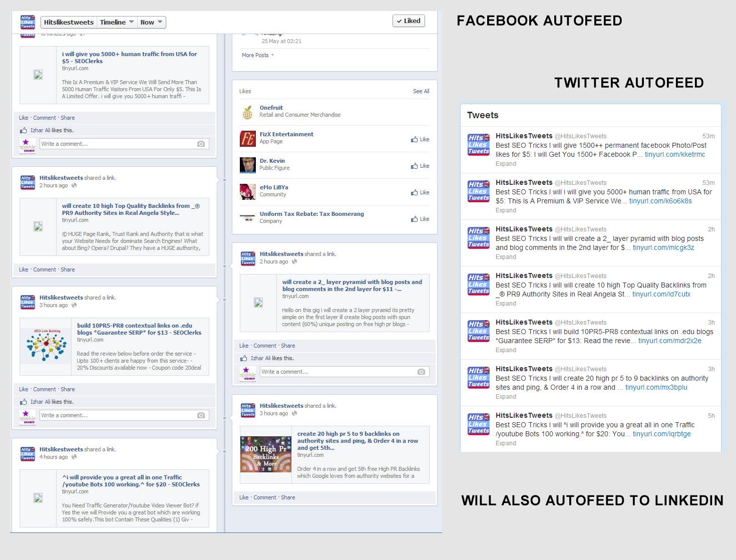The width and height of the screenshot is (736, 560).
Task: Open the tinyurl.com/kketrmc link
Action: (x=675, y=154)
